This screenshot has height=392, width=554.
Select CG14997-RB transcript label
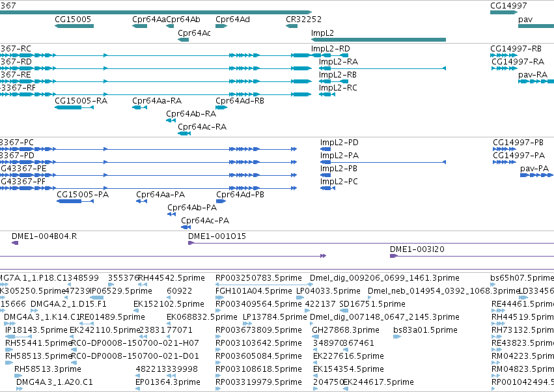pos(516,48)
